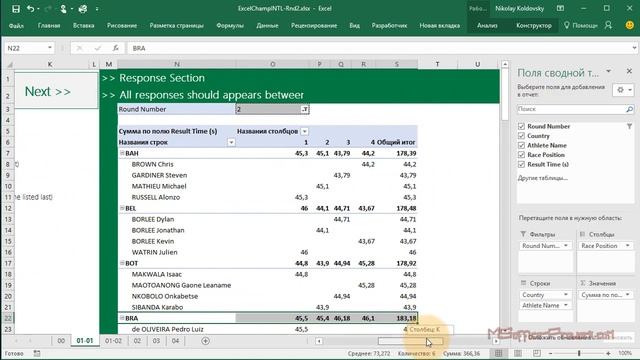Image resolution: width=640 pixels, height=360 pixels.
Task: Click the lightbulb Помощь help box
Action: click(580, 25)
